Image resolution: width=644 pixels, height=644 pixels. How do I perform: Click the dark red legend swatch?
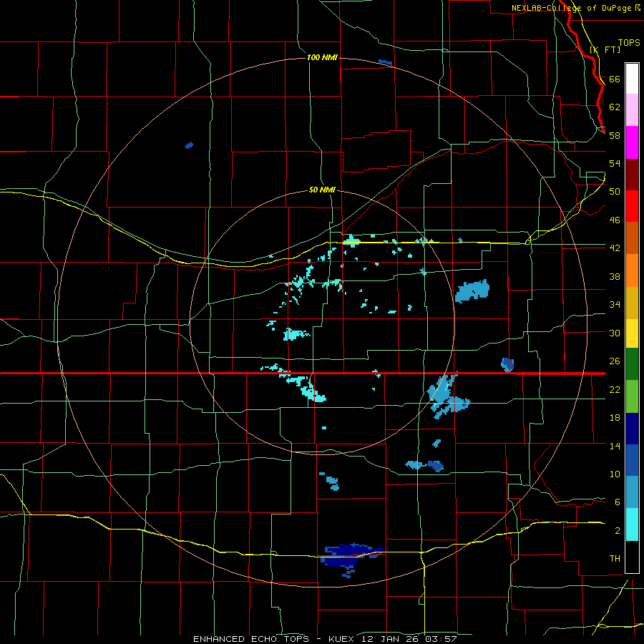pos(632,174)
